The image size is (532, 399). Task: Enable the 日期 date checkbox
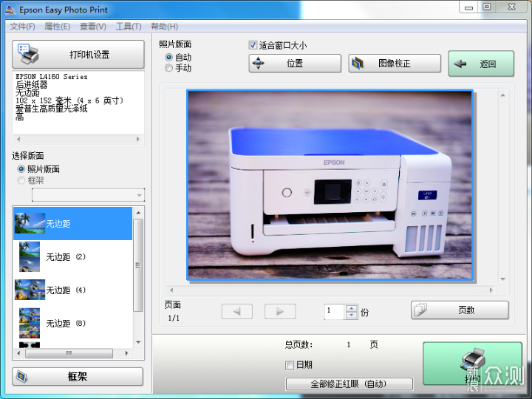coord(290,365)
